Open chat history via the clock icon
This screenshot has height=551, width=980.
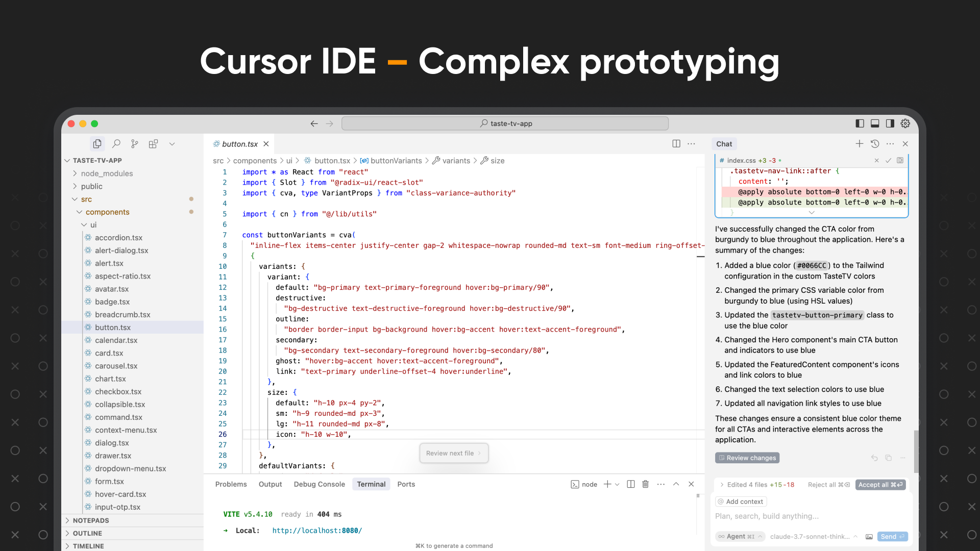pyautogui.click(x=875, y=143)
